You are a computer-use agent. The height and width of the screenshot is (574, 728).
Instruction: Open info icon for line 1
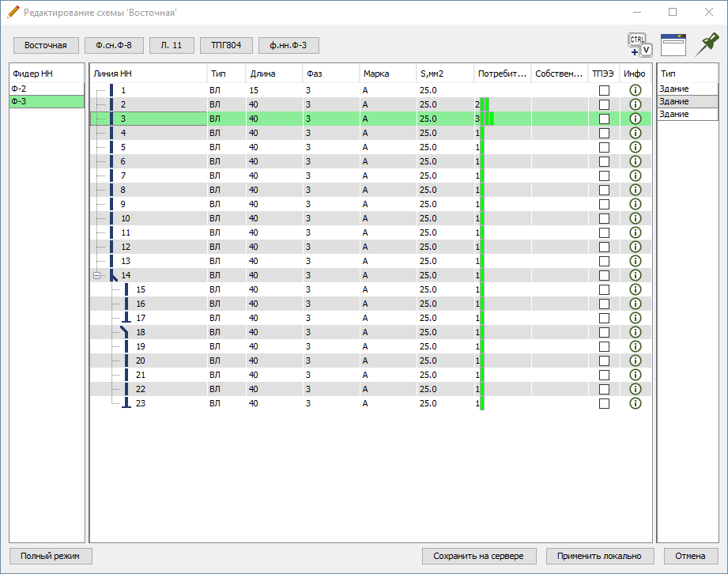pos(636,90)
